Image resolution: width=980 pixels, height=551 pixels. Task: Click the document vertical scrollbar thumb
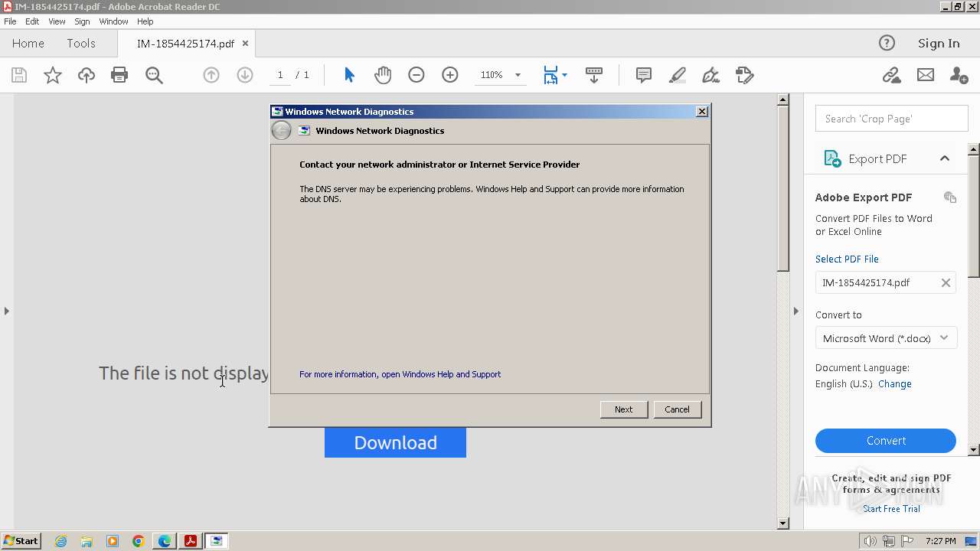click(782, 189)
